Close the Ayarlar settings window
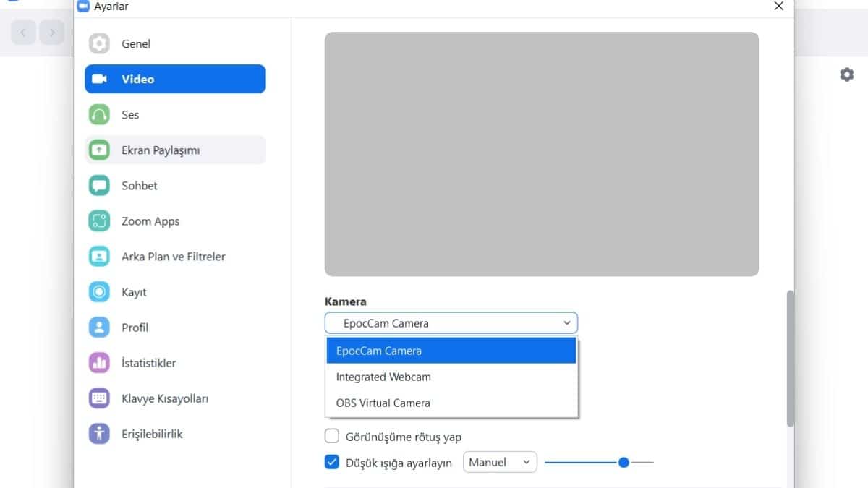868x488 pixels. tap(778, 7)
